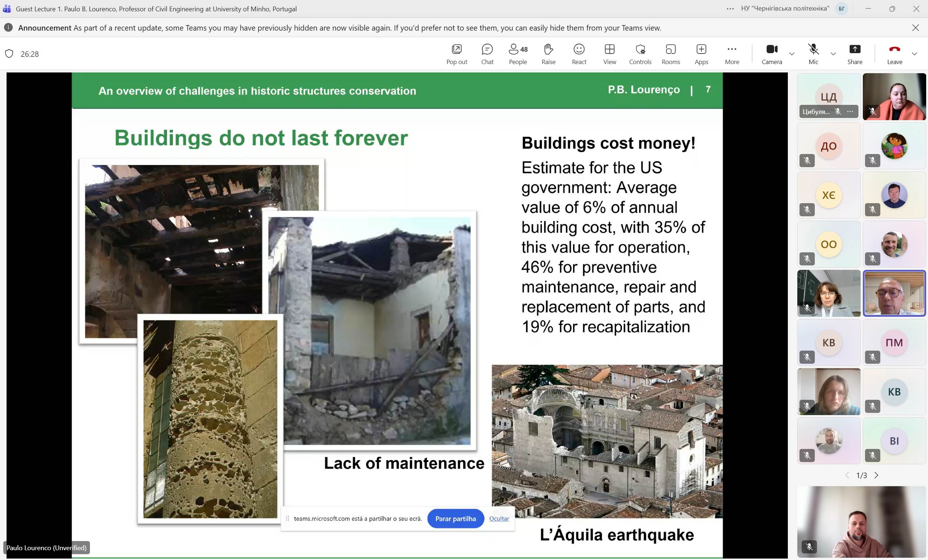Open the More actions menu
The width and height of the screenshot is (928, 560).
[732, 54]
